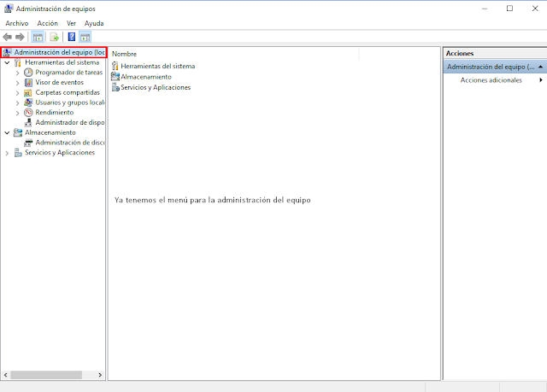Image resolution: width=547 pixels, height=392 pixels.
Task: Select Carpetas compartidas tree entry
Action: point(68,93)
